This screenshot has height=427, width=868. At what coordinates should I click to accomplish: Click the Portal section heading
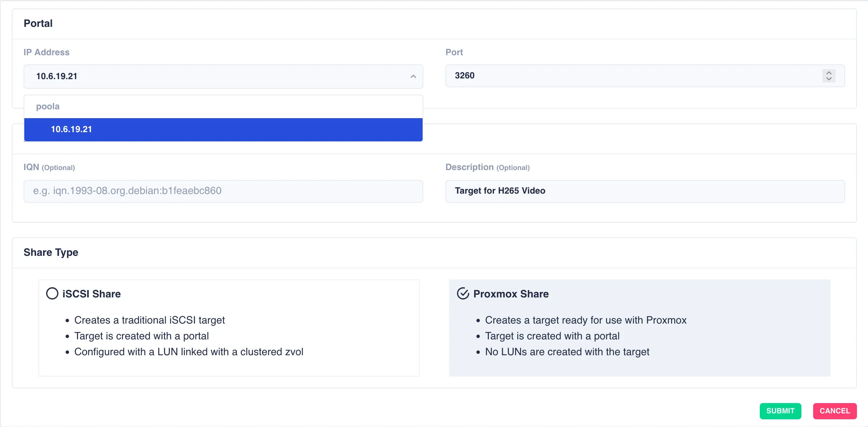38,23
